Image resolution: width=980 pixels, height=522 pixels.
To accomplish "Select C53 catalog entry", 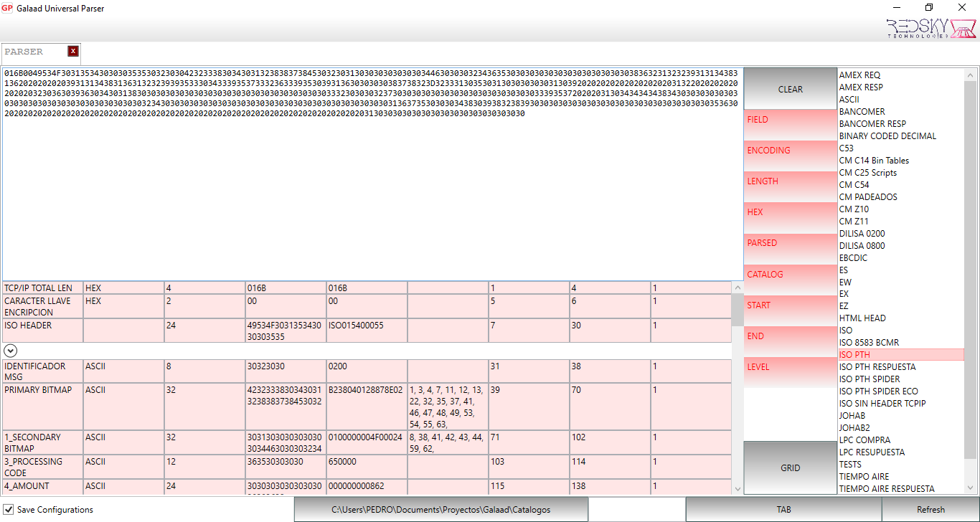I will pyautogui.click(x=847, y=148).
